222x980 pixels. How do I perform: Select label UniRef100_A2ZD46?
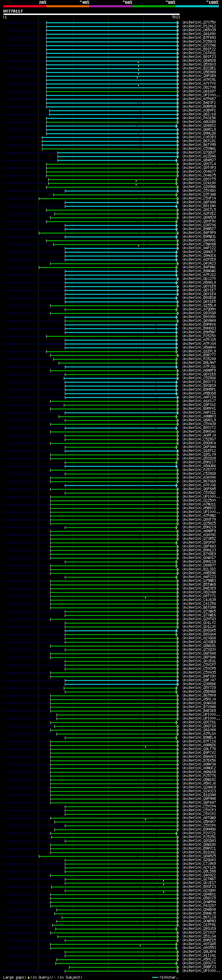pyautogui.click(x=199, y=156)
